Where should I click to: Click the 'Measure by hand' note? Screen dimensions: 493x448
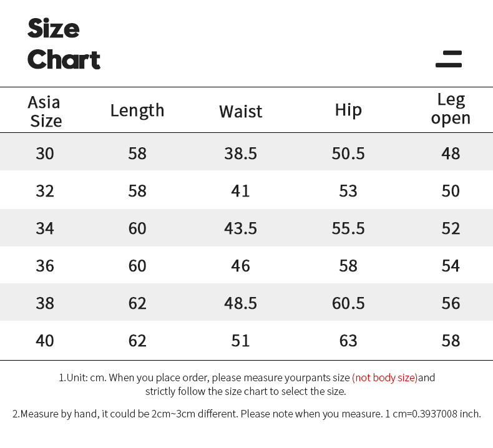click(246, 414)
